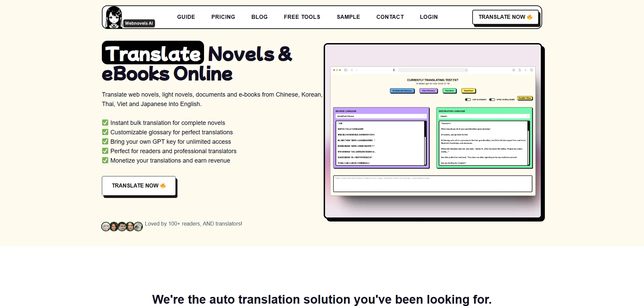Click the extra information text field
The image size is (644, 306).
click(433, 184)
